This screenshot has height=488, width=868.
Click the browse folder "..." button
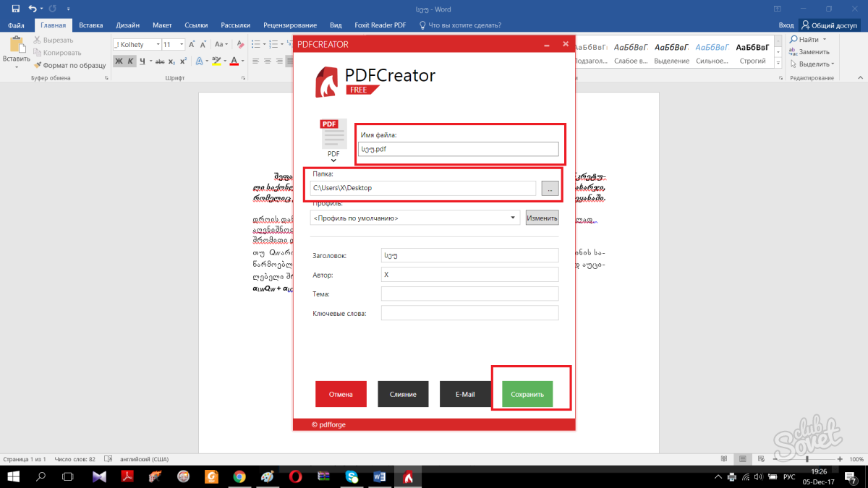[550, 188]
